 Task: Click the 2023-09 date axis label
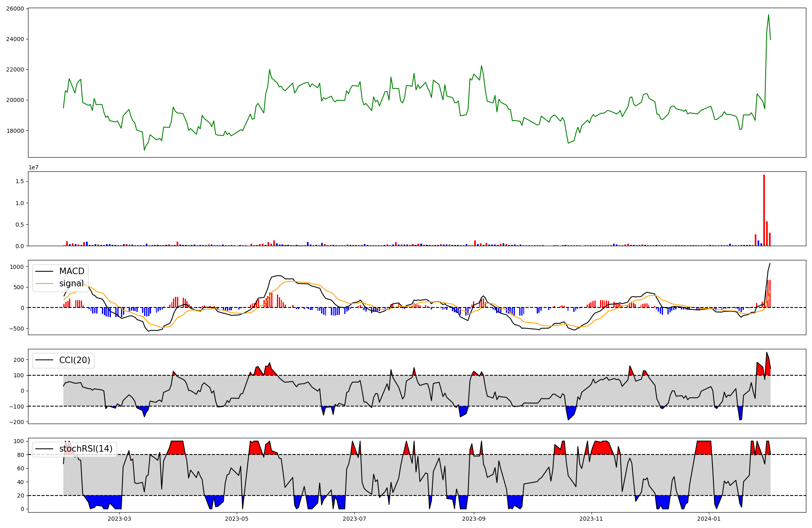coord(474,519)
